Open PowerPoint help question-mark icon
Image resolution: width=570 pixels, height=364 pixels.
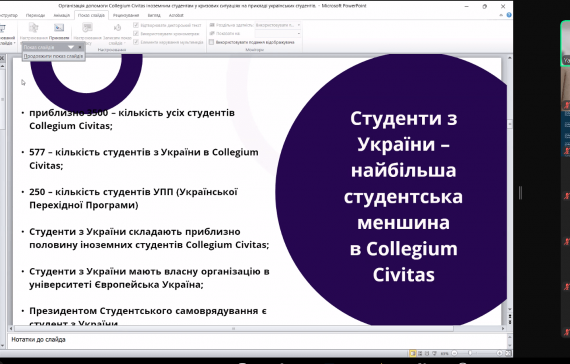click(509, 15)
